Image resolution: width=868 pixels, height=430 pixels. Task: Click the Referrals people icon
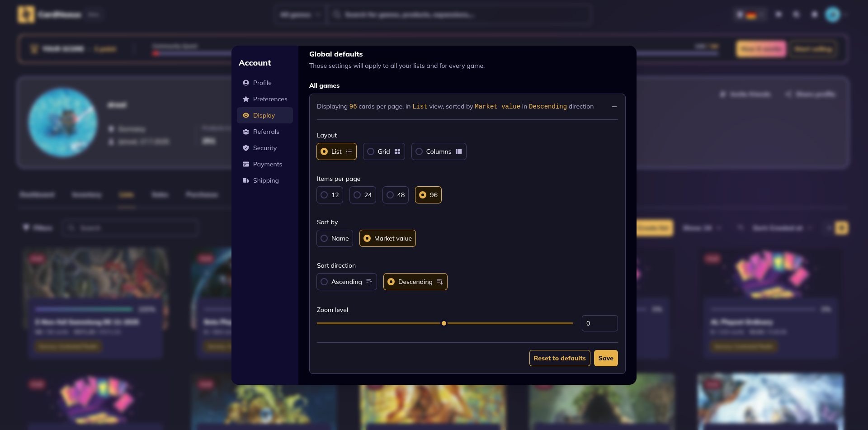pos(246,132)
